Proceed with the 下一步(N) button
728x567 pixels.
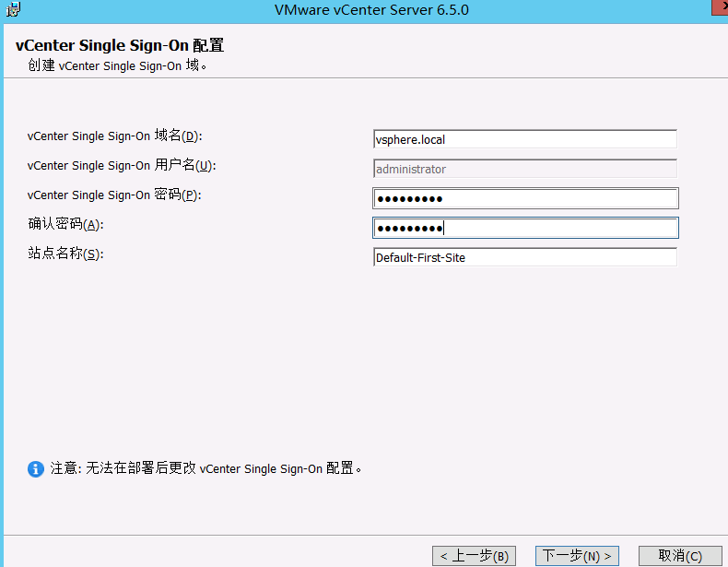[x=577, y=556]
